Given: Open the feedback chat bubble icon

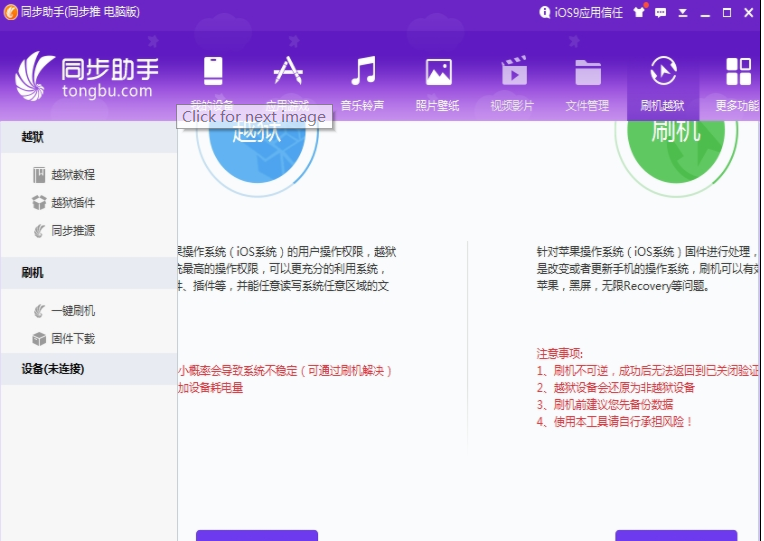Looking at the screenshot, I should pos(661,13).
